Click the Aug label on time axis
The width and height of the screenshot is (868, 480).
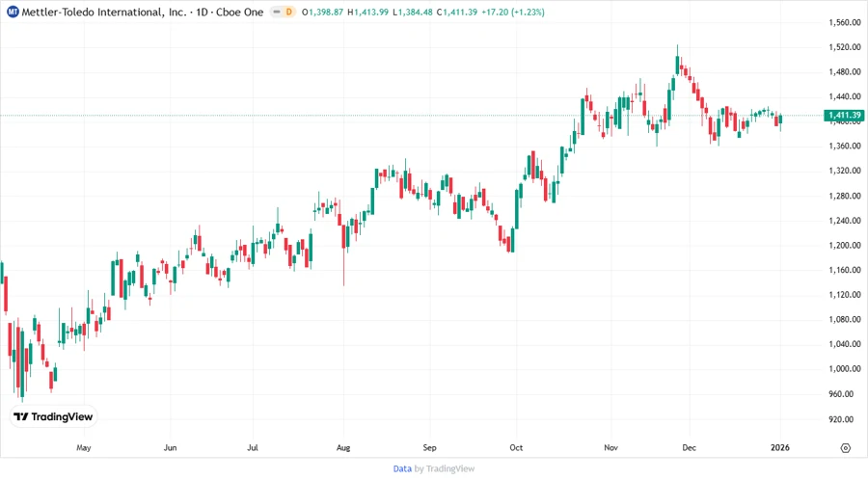pos(343,448)
